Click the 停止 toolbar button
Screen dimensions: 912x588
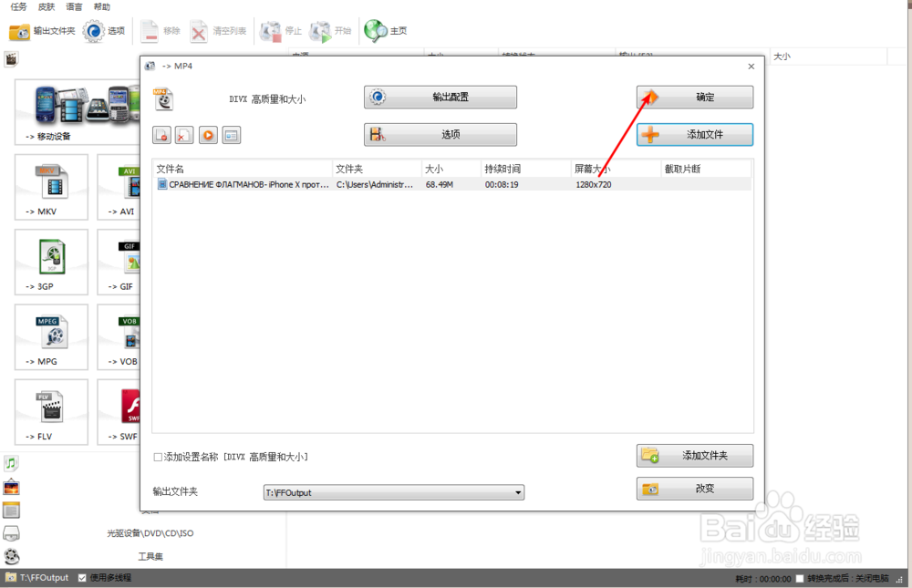click(x=281, y=31)
